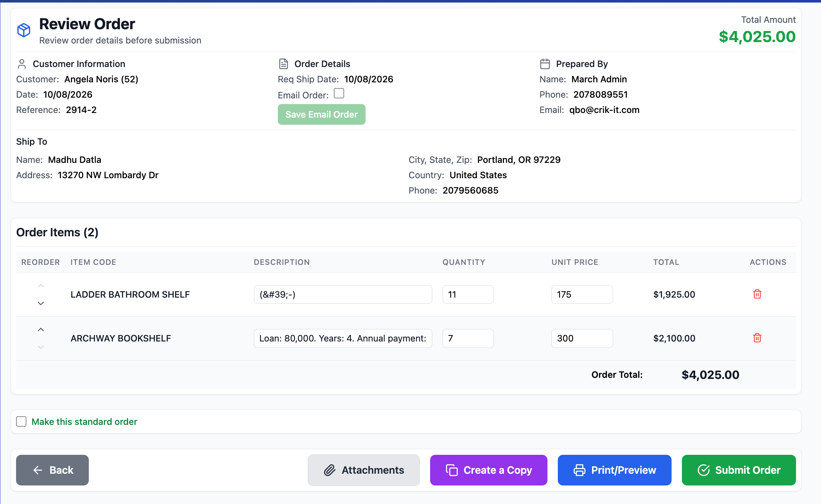Click the unit price field showing 175
The width and height of the screenshot is (821, 504).
tap(582, 294)
